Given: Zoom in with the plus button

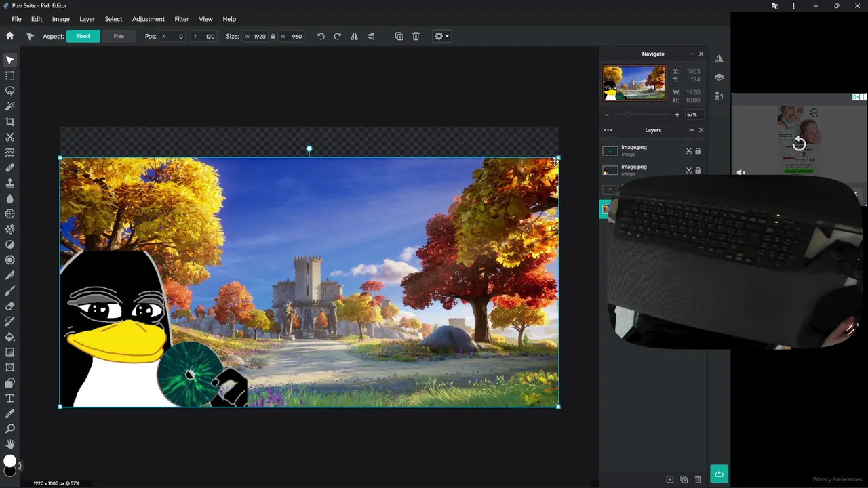Looking at the screenshot, I should point(677,115).
